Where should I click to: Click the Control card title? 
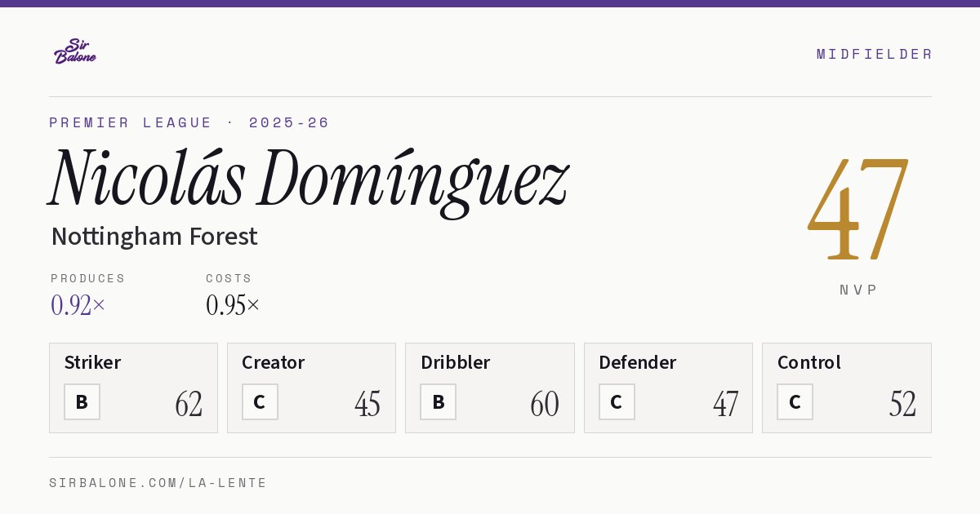pos(808,362)
